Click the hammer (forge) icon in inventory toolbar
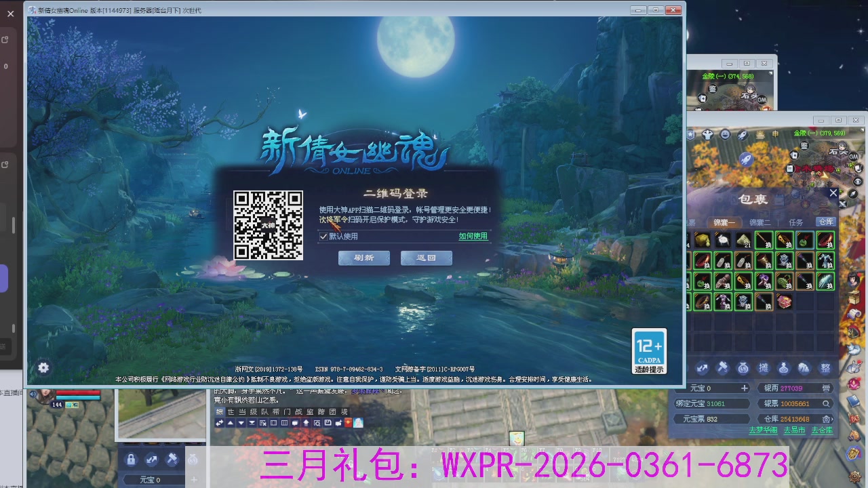Image resolution: width=868 pixels, height=488 pixels. [x=722, y=367]
